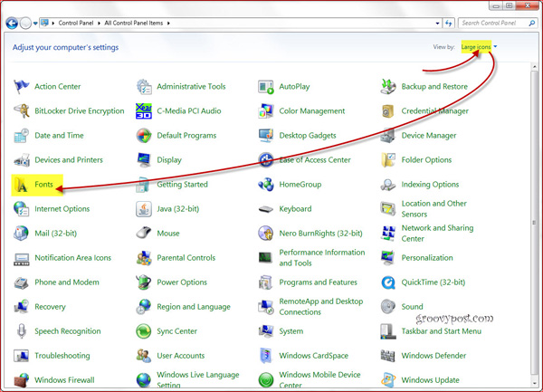Click the Speech Recognition microphone icon
This screenshot has height=392, width=543.
(21, 331)
